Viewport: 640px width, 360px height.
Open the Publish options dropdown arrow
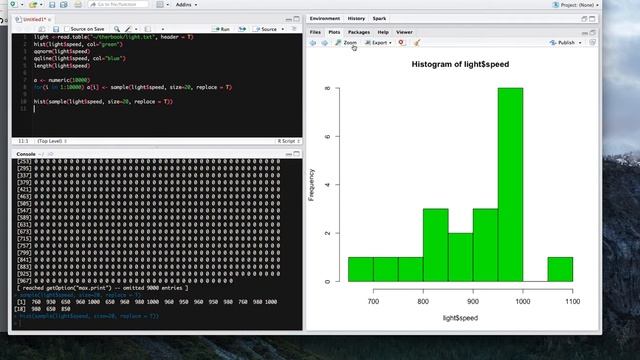pyautogui.click(x=580, y=43)
